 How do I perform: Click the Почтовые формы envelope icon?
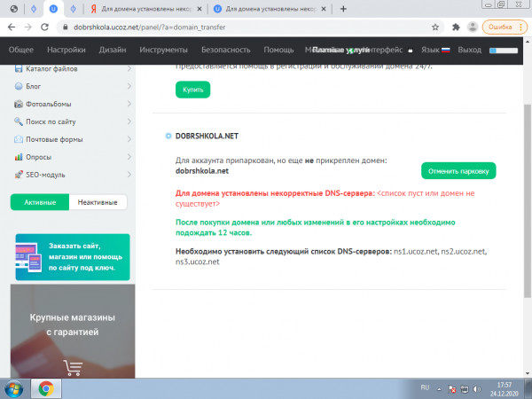pyautogui.click(x=19, y=139)
